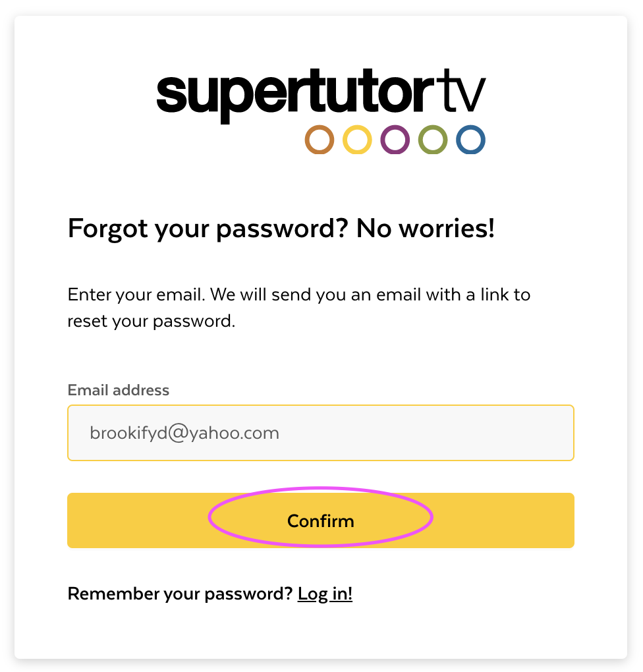Viewport: 643px width, 672px height.
Task: Click the green ring under the logo
Action: (433, 140)
